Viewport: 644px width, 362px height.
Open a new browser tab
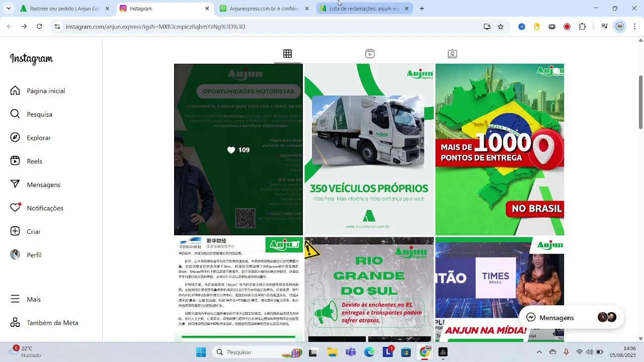(x=422, y=9)
